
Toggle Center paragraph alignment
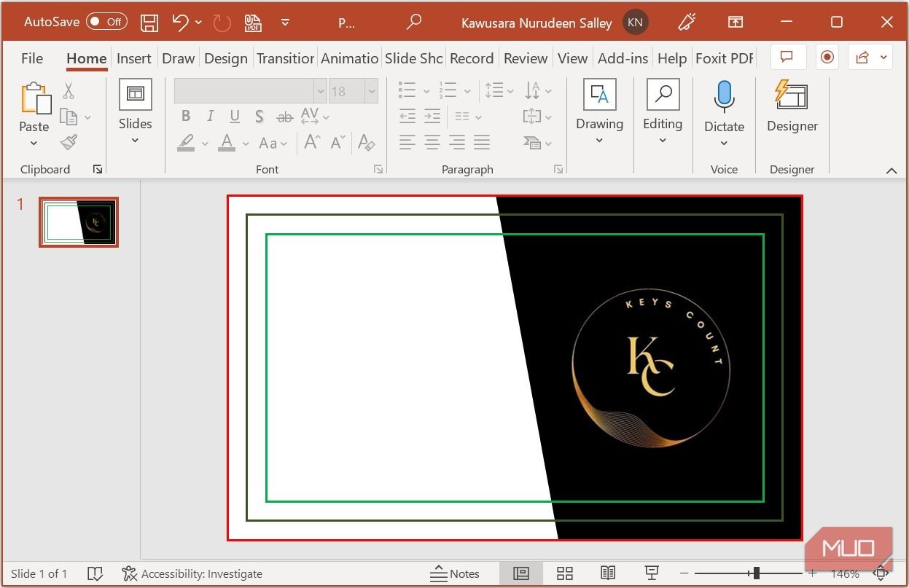(432, 143)
